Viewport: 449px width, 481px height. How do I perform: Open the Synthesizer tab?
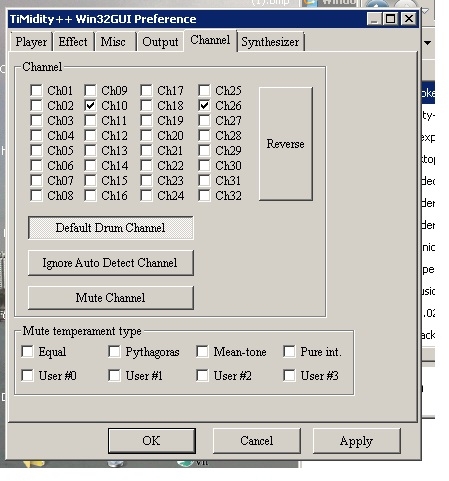[270, 42]
